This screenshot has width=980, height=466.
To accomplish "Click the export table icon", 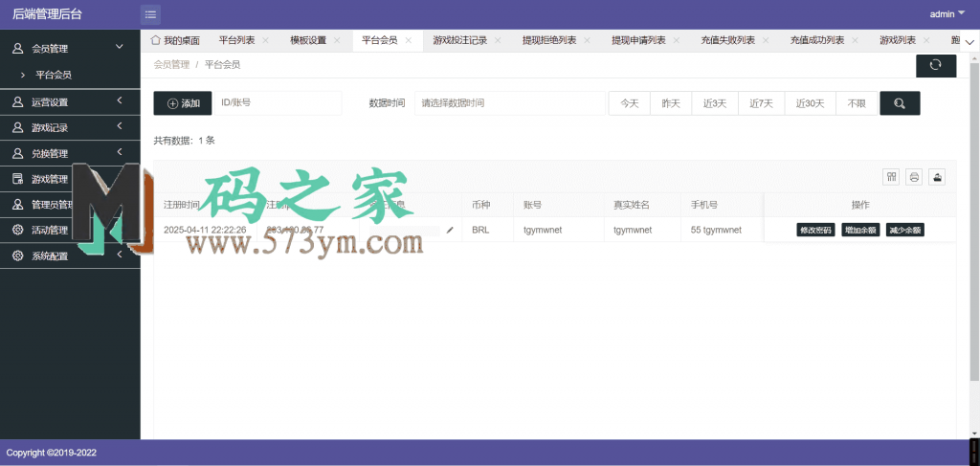I will (x=937, y=176).
